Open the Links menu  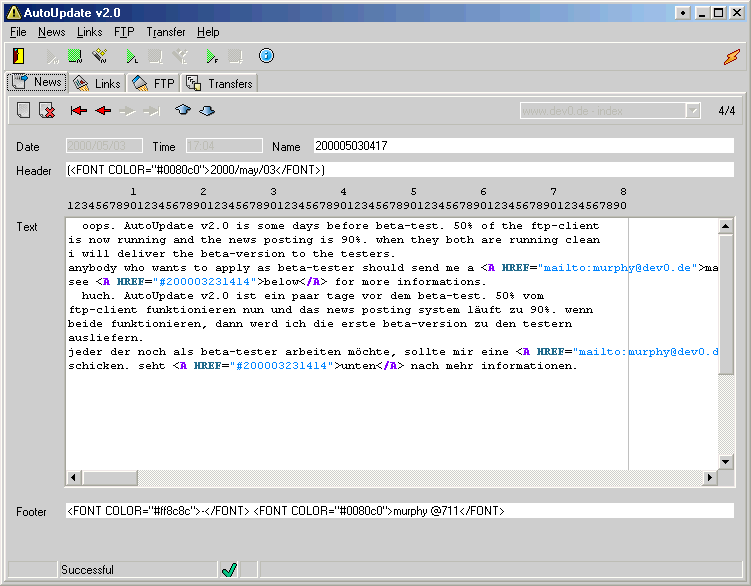(x=90, y=32)
